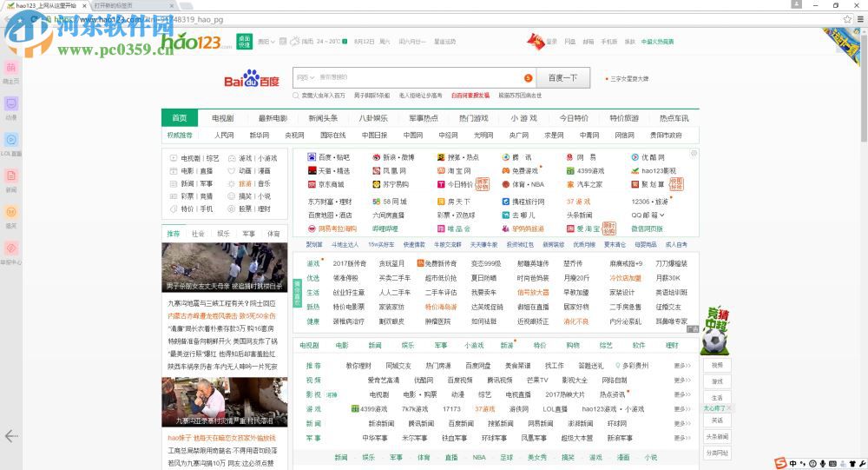The height and width of the screenshot is (470, 868).
Task: Open the 免费游戏 controller icon
Action: point(506,170)
